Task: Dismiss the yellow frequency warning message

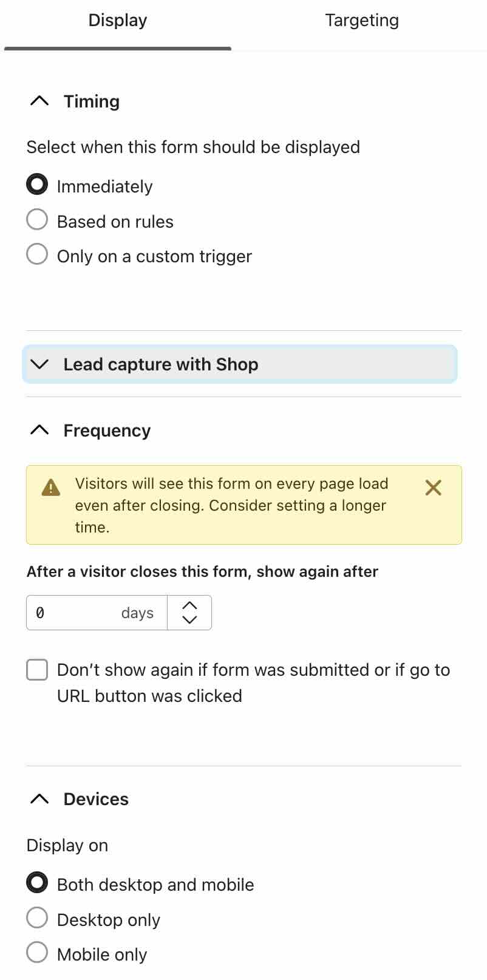Action: click(433, 488)
